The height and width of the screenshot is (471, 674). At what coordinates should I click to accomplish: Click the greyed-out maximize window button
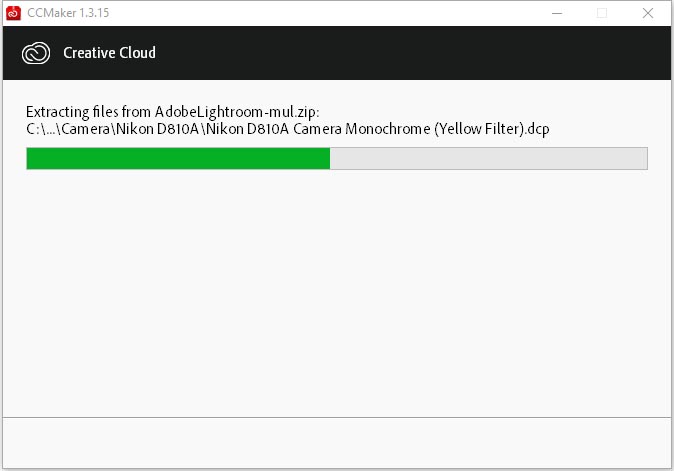(602, 13)
